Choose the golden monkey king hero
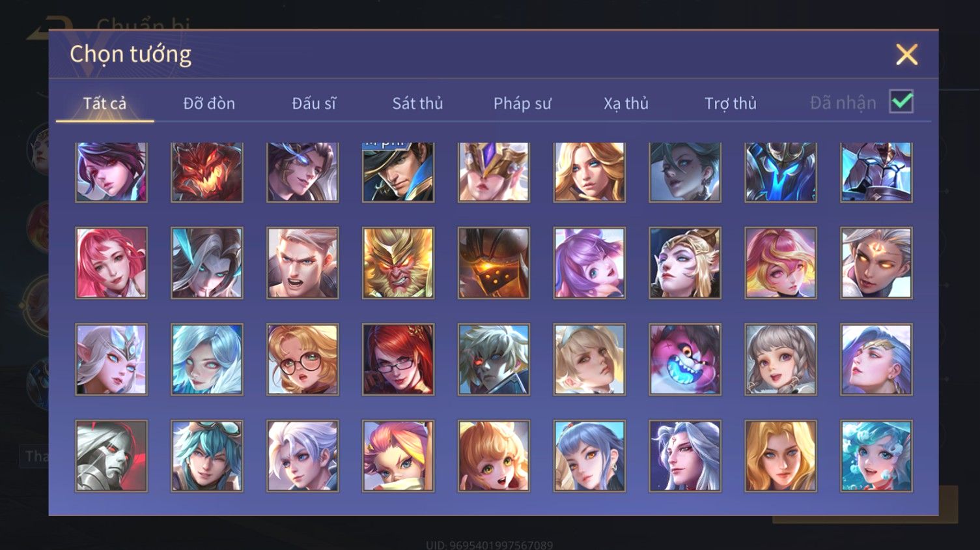Screen dimensions: 980x550 tap(398, 263)
